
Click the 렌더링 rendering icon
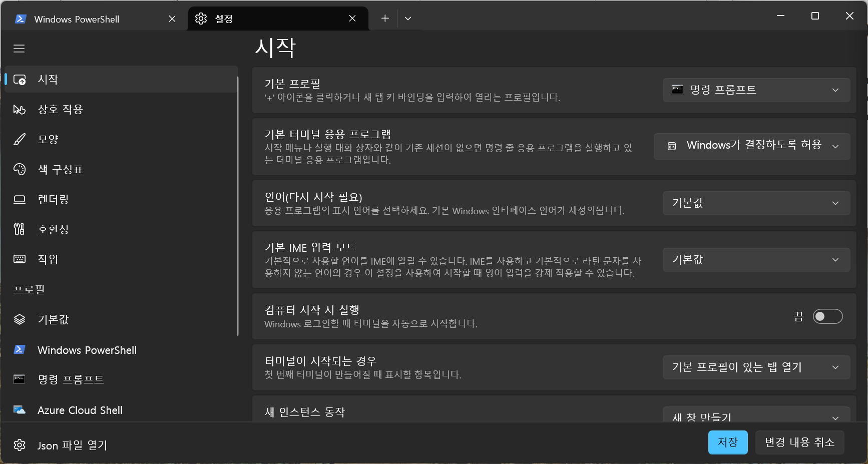[x=20, y=200]
